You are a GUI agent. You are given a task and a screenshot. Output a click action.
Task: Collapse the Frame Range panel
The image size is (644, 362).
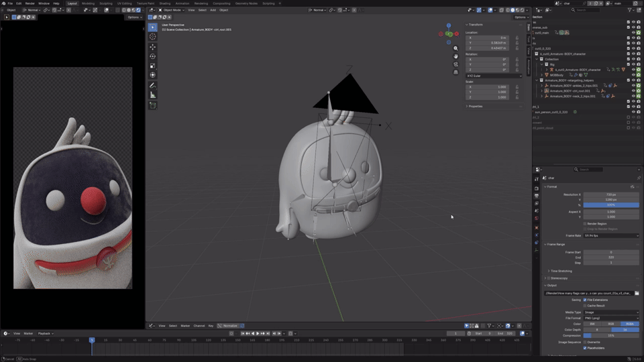coord(555,244)
